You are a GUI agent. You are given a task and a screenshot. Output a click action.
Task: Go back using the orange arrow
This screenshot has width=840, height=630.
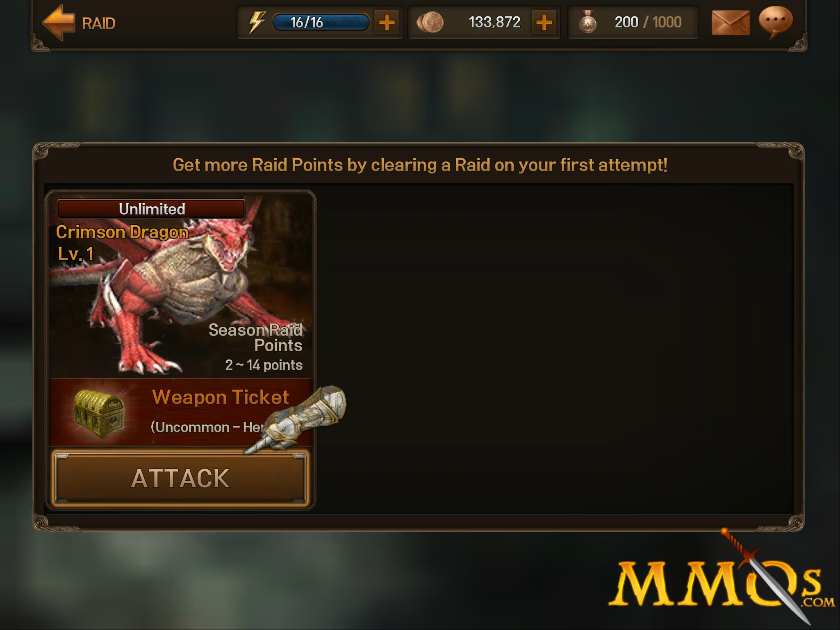coord(59,23)
